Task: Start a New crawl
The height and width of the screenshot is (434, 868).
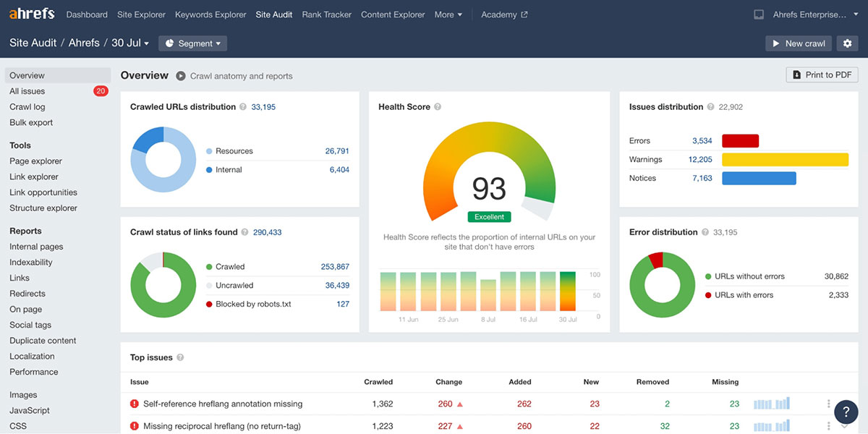Action: pos(798,43)
